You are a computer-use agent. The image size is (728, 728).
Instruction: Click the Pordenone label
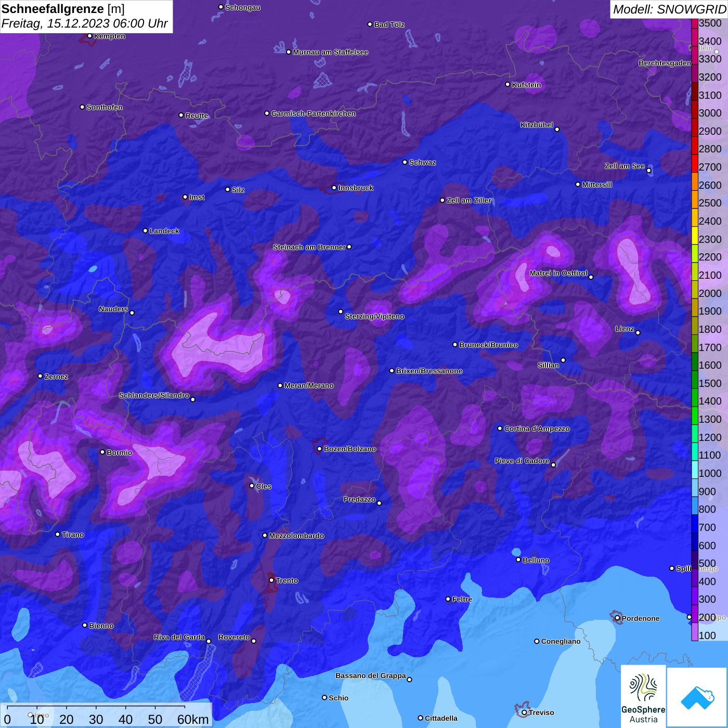641,618
